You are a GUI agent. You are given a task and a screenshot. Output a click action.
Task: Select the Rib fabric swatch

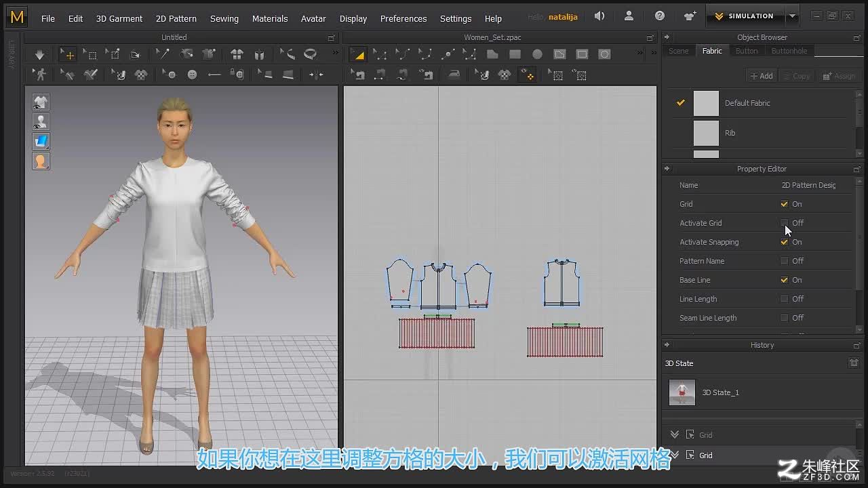point(706,133)
